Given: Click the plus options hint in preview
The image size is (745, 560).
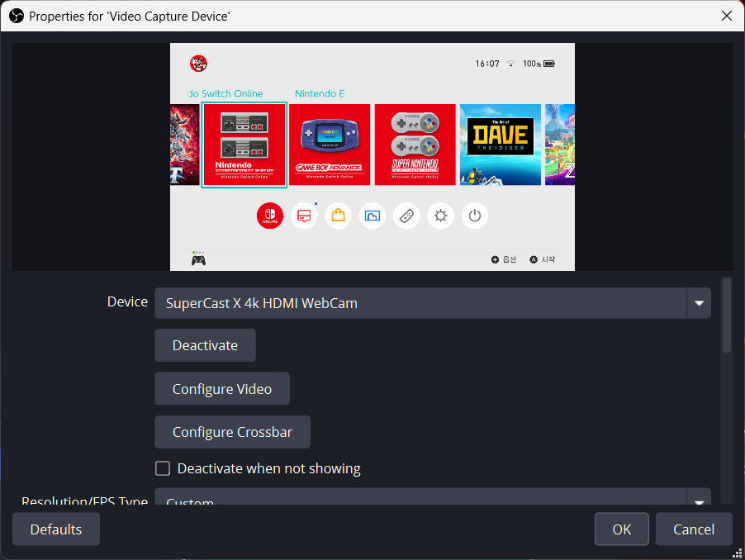Looking at the screenshot, I should click(504, 259).
